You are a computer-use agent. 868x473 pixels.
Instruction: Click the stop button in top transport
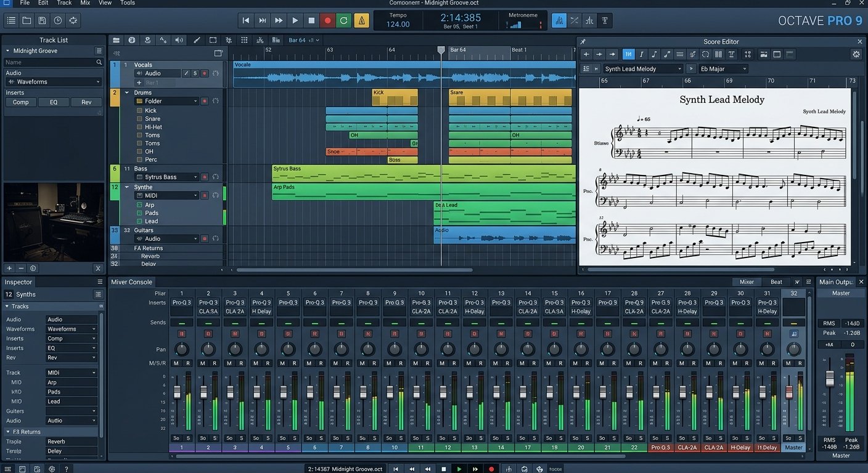(x=311, y=20)
